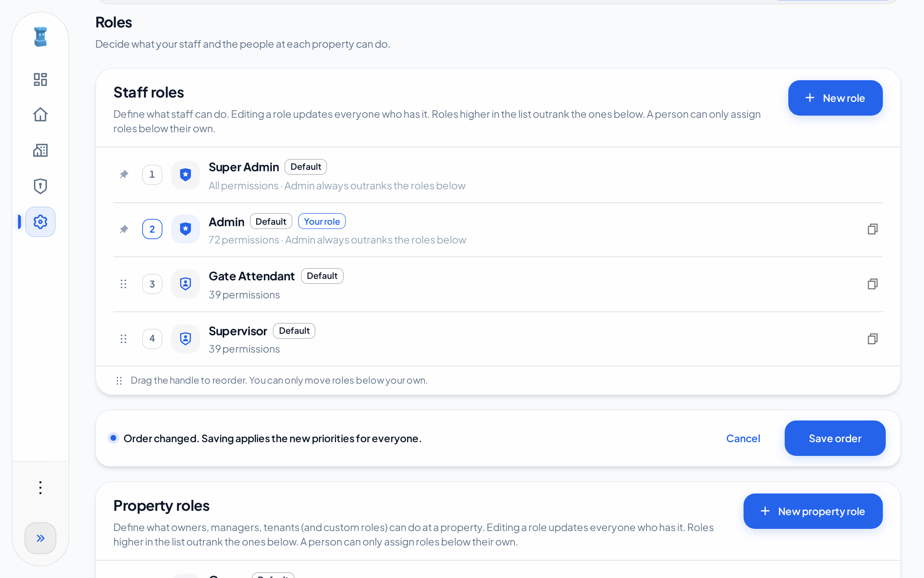Cancel the order change
Screen dimensions: 924x578
(x=743, y=438)
